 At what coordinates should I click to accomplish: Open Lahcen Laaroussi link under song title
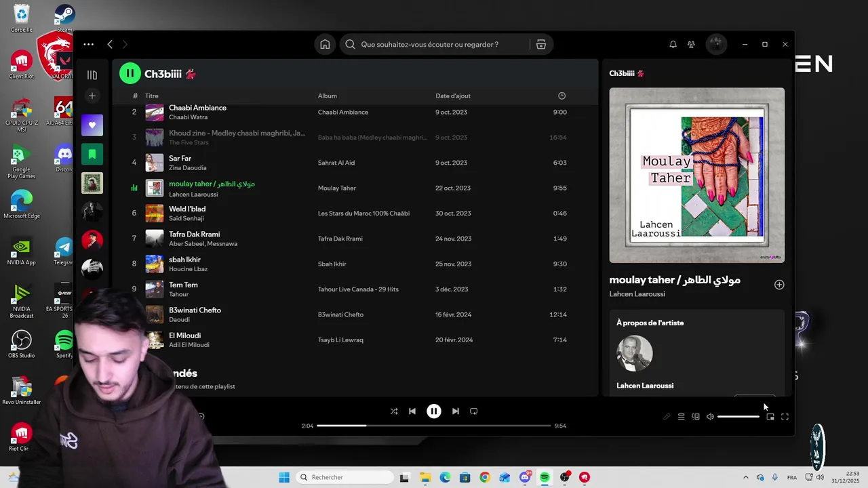click(x=637, y=294)
